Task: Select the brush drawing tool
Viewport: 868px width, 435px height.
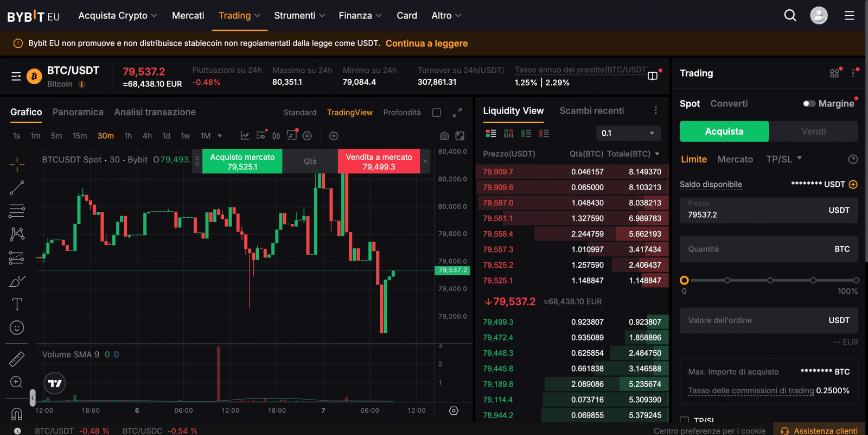Action: click(x=17, y=281)
